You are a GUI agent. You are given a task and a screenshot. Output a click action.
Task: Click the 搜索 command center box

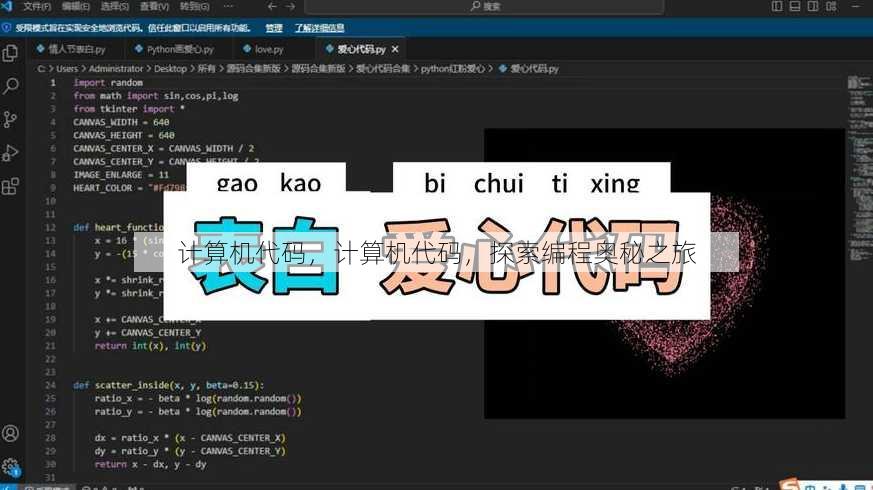click(484, 7)
